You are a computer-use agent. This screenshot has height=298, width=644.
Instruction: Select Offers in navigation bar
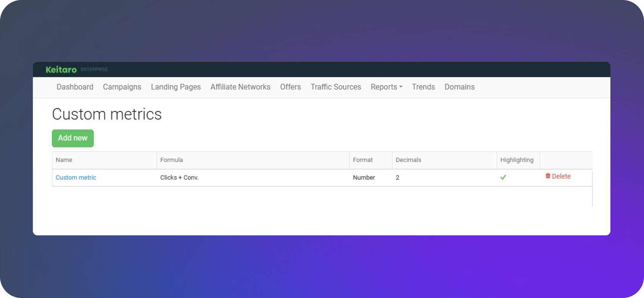[x=290, y=87]
